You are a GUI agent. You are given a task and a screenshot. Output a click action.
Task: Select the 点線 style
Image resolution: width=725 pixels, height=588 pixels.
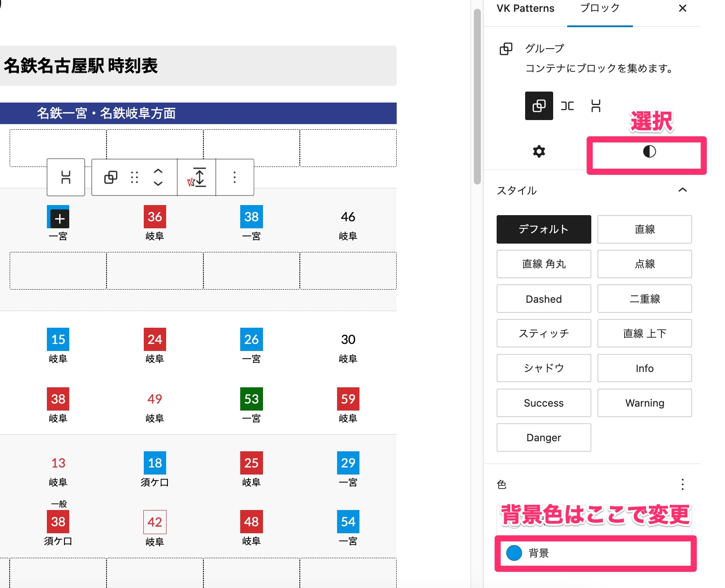tap(644, 264)
